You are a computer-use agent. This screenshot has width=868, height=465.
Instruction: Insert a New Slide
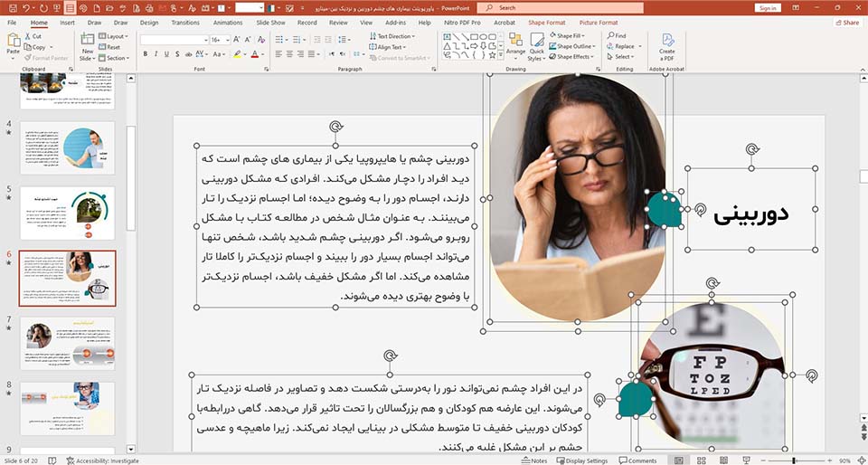click(x=88, y=47)
